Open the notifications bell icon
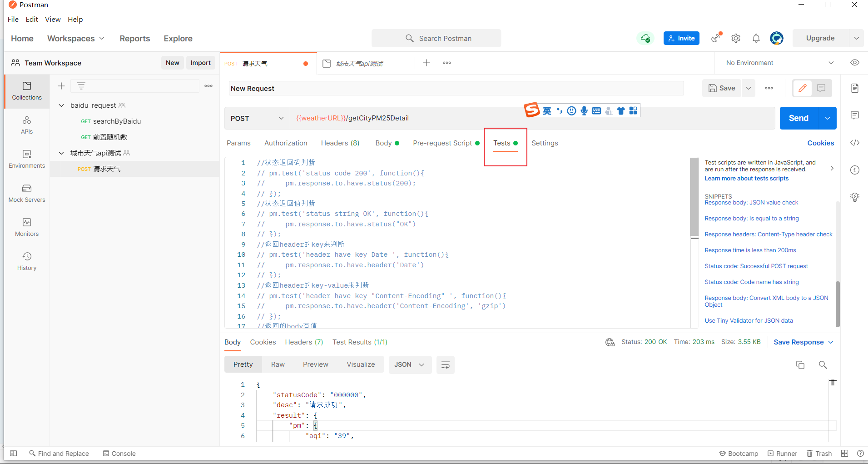 point(756,38)
